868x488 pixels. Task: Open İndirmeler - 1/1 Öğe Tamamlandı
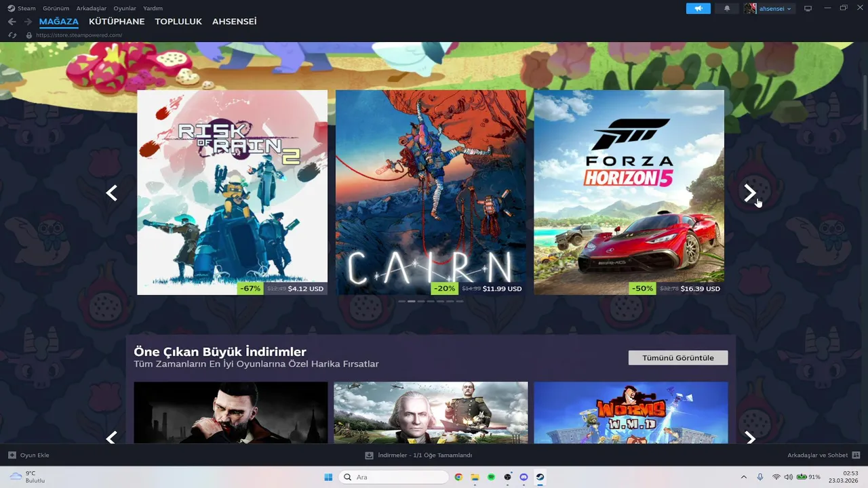click(425, 455)
